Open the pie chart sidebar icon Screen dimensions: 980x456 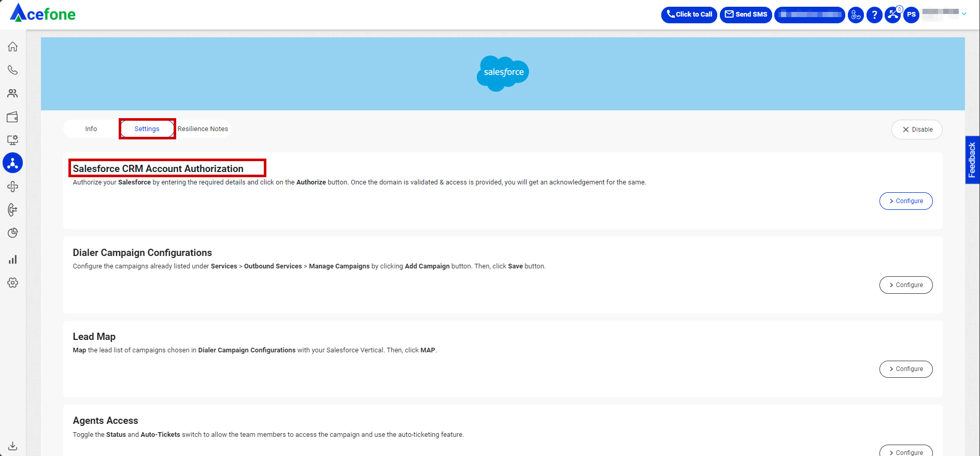point(13,233)
